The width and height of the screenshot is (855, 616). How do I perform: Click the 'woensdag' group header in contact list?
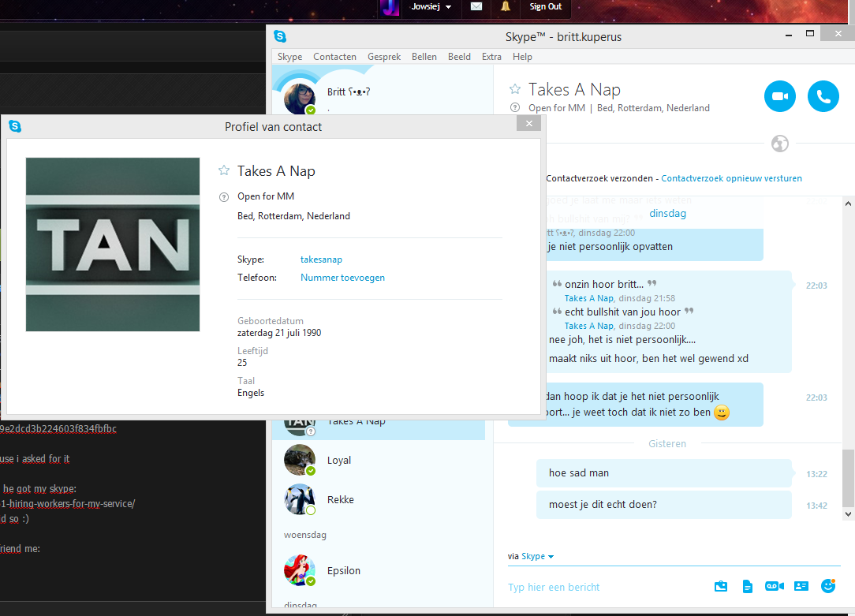coord(304,535)
